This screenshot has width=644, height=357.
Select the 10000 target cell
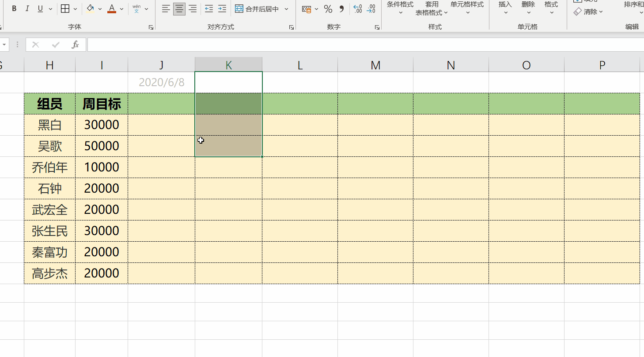[102, 167]
